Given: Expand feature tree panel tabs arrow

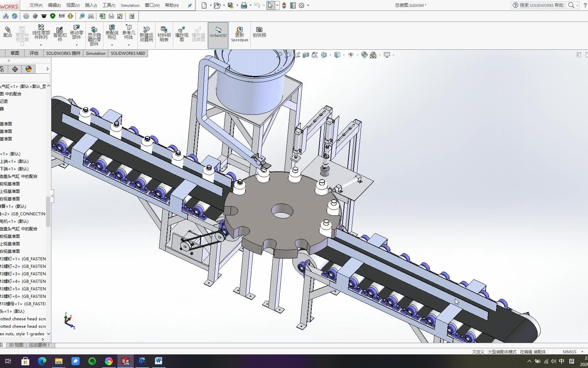Looking at the screenshot, I should (x=47, y=69).
